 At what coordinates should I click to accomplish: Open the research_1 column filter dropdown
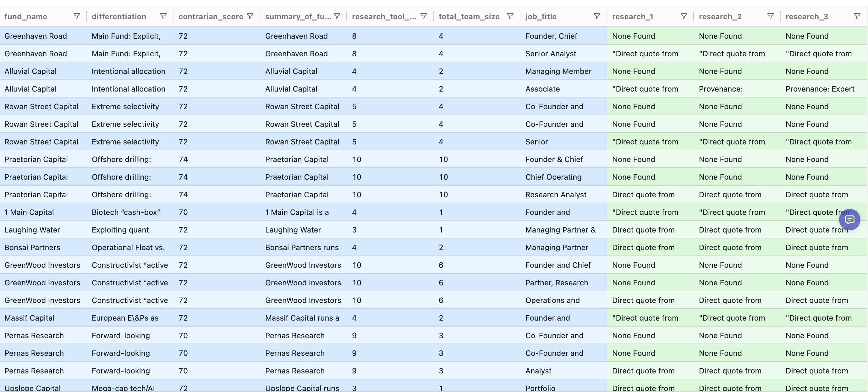pyautogui.click(x=684, y=16)
